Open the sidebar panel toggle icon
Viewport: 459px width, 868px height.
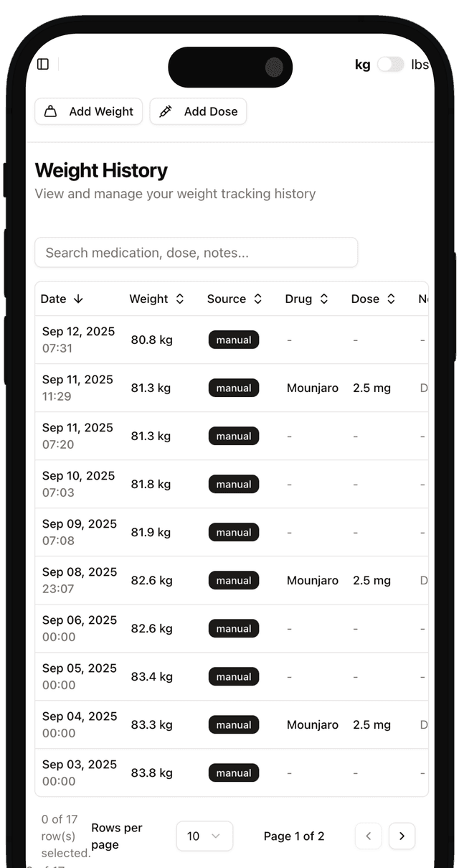(x=42, y=64)
